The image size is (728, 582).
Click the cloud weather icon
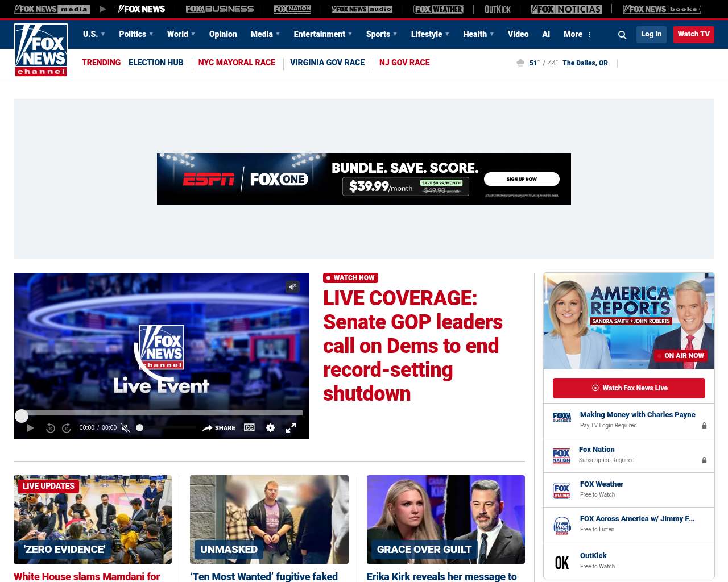click(520, 63)
